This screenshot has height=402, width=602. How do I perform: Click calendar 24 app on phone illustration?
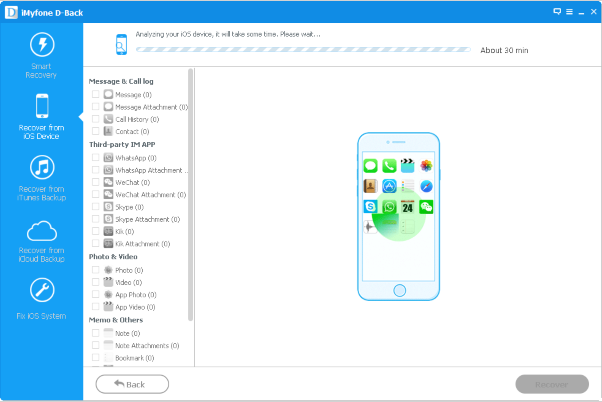407,207
